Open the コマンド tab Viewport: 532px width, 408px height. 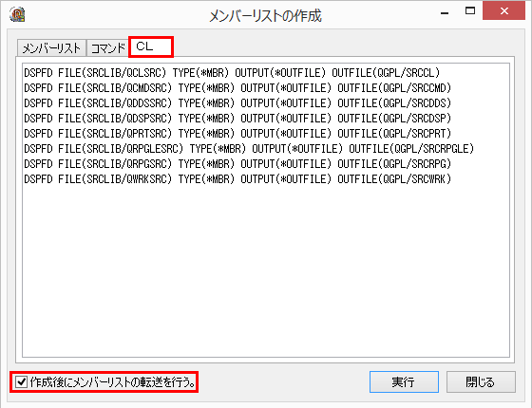tap(108, 48)
